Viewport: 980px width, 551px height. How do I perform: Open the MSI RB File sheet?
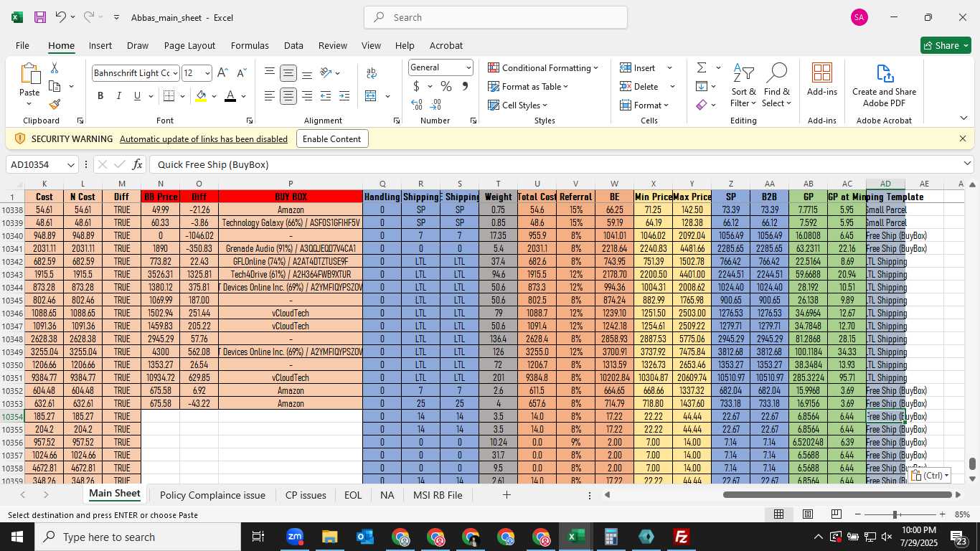438,495
